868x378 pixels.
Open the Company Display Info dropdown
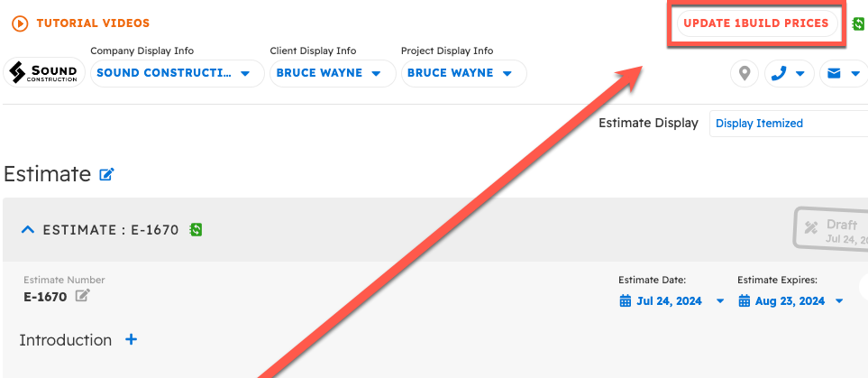click(177, 73)
